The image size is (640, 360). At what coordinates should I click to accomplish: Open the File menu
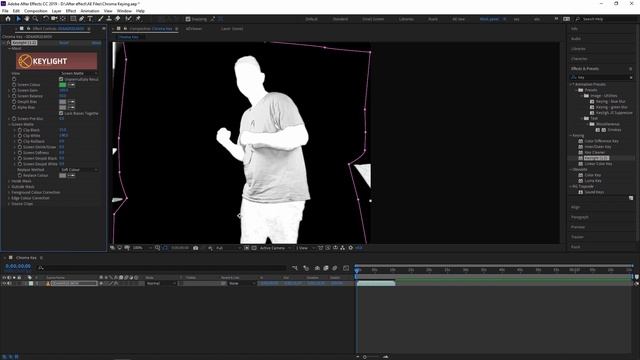point(5,11)
